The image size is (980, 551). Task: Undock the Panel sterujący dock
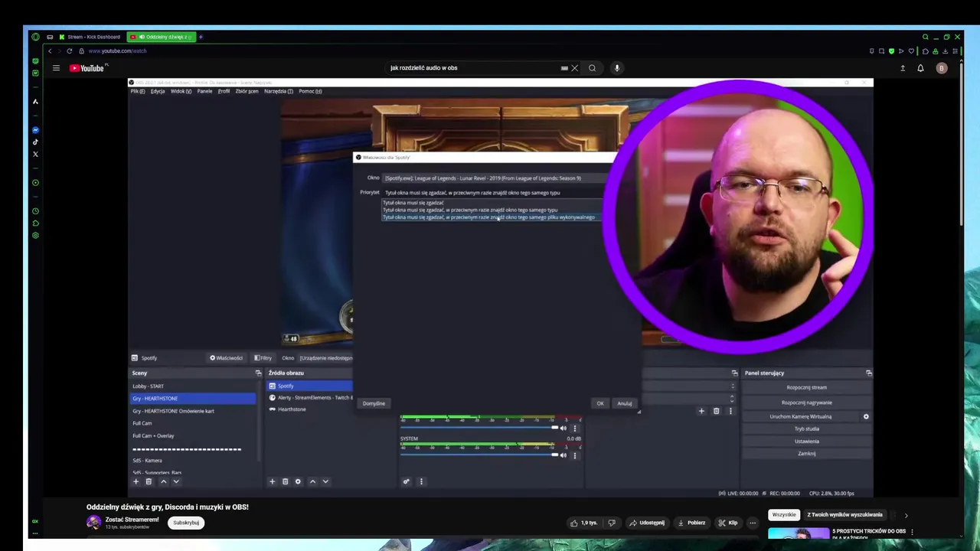click(x=868, y=373)
